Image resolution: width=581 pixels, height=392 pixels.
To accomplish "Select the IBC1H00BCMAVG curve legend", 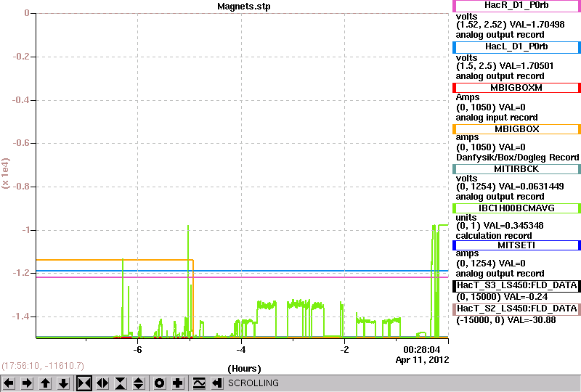I will point(516,208).
